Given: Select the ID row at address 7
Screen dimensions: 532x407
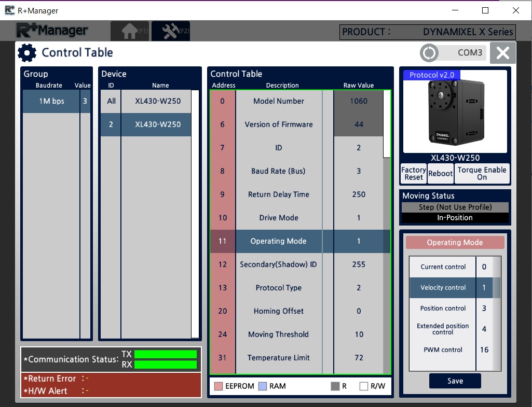Looking at the screenshot, I should (296, 148).
